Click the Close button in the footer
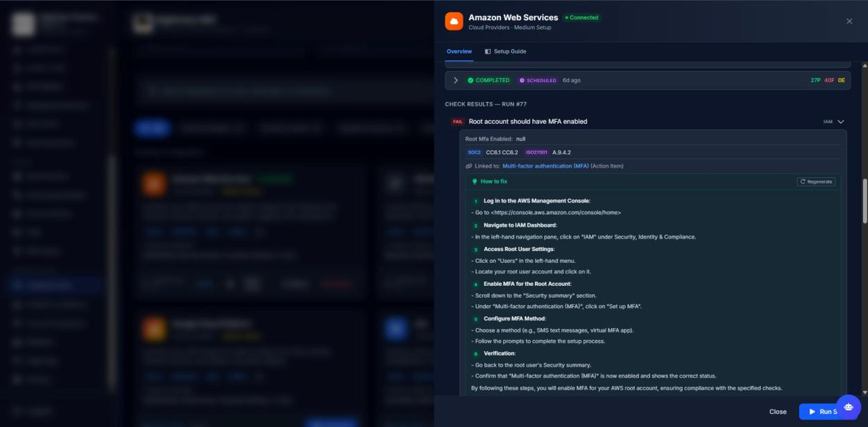Viewport: 868px width, 427px height. coord(778,412)
